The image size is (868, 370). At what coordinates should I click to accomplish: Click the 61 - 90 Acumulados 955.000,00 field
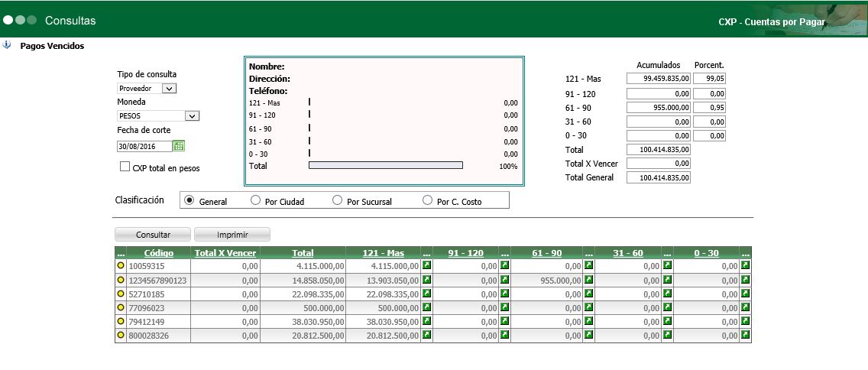coord(659,108)
